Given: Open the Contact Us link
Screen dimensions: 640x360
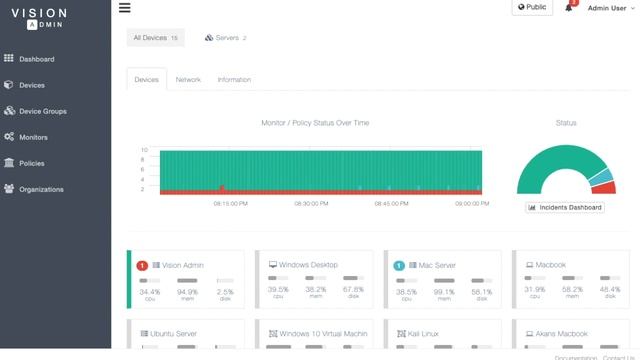Looking at the screenshot, I should 619,358.
